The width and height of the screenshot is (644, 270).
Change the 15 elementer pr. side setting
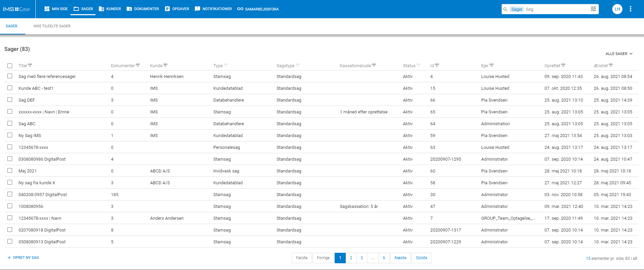pyautogui.click(x=588, y=259)
